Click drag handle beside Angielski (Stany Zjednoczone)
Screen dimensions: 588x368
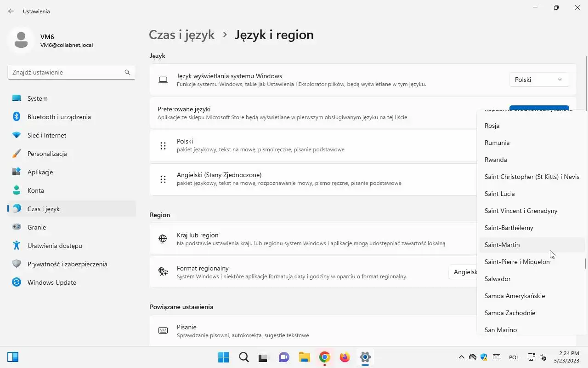[163, 179]
